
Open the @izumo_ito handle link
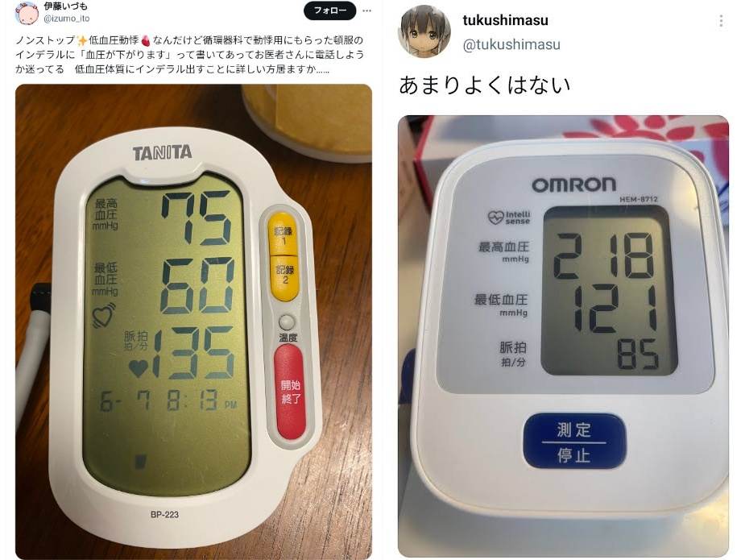click(67, 19)
